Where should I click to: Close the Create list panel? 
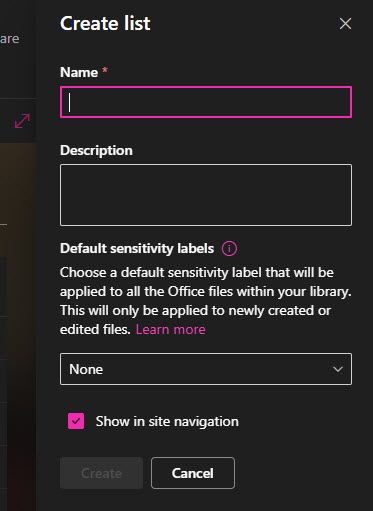pos(345,24)
